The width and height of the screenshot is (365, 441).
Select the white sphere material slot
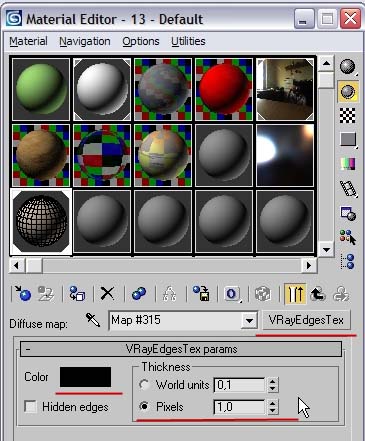102,89
